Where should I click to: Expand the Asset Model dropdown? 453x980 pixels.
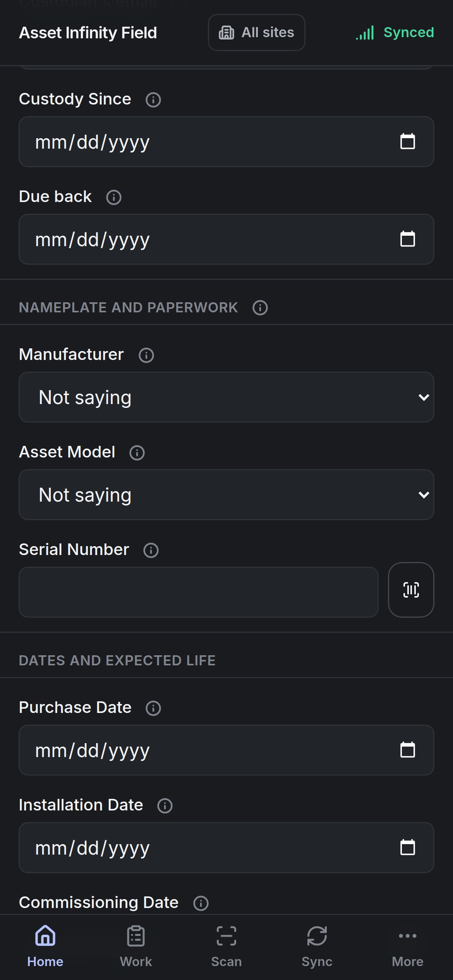(x=226, y=495)
